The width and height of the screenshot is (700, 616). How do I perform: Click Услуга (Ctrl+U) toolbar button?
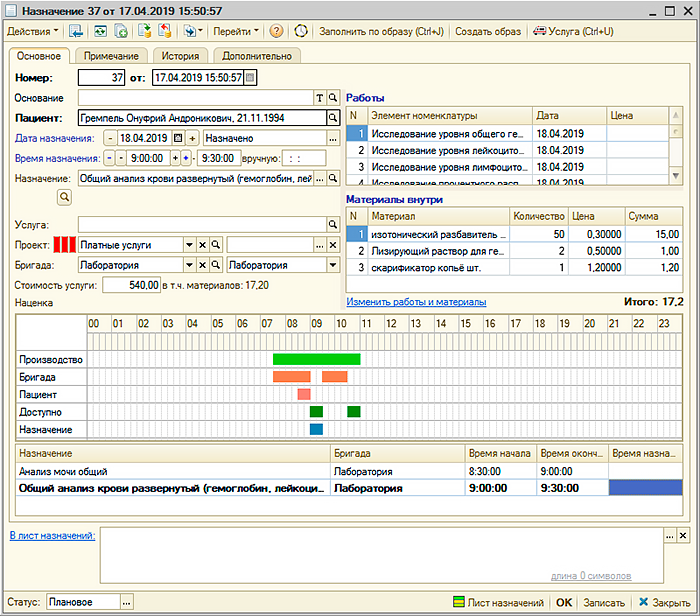[x=574, y=31]
